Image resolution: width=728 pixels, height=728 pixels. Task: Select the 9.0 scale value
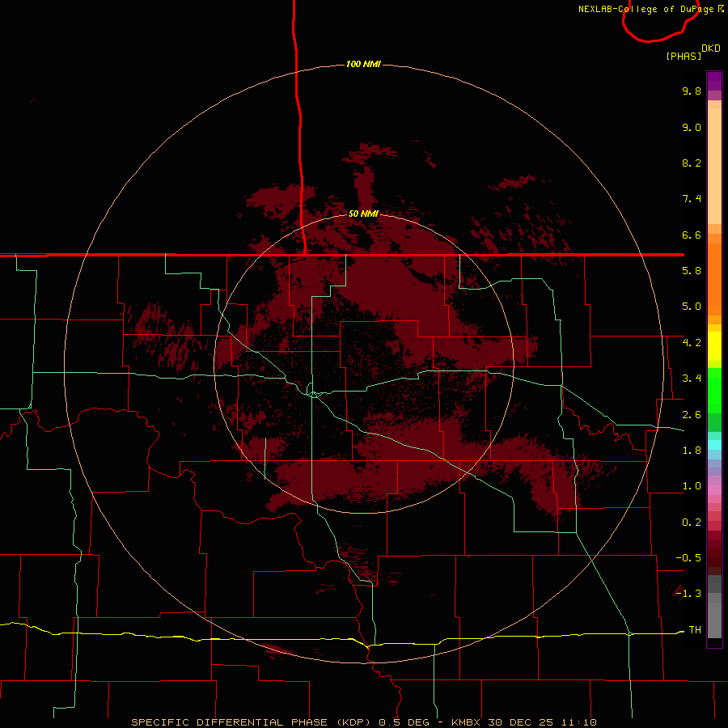coord(692,127)
